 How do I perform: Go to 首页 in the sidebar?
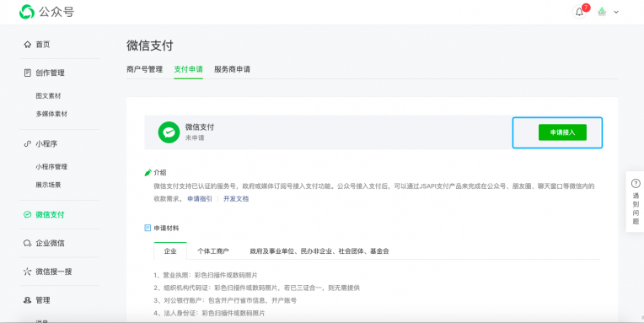[x=43, y=45]
